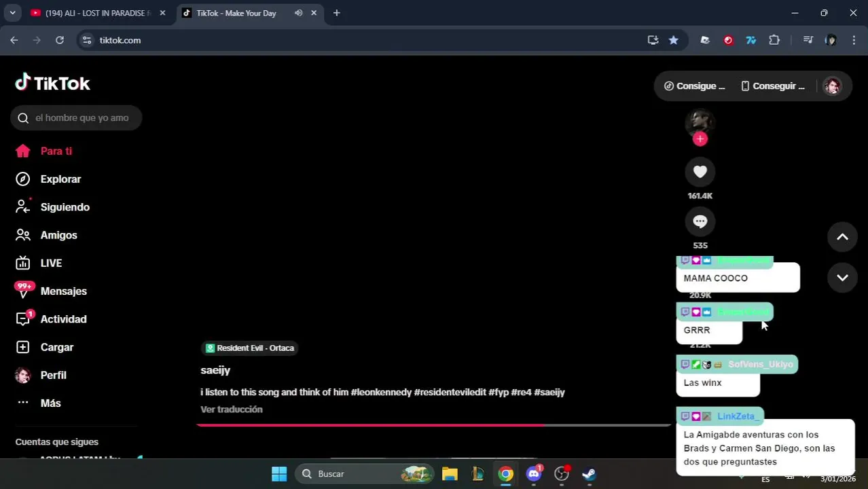Open Mensajes inbox
868x489 pixels.
pos(51,291)
